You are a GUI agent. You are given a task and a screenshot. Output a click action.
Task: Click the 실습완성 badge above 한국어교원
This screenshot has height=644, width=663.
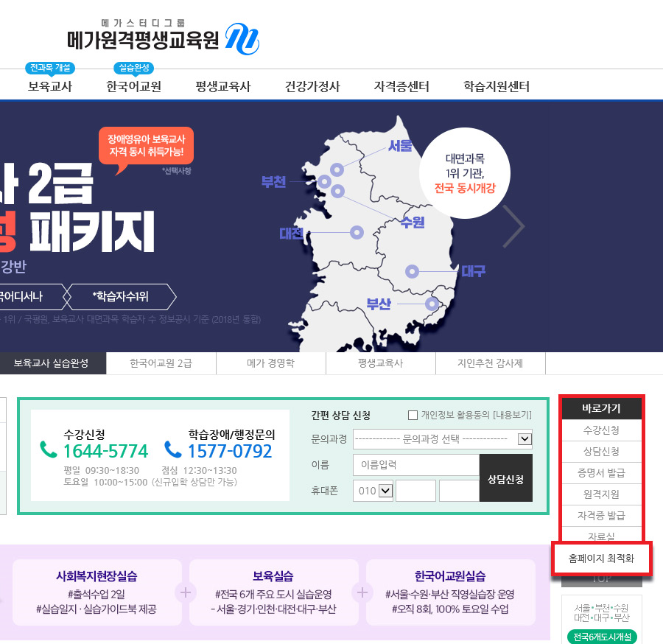(x=133, y=68)
